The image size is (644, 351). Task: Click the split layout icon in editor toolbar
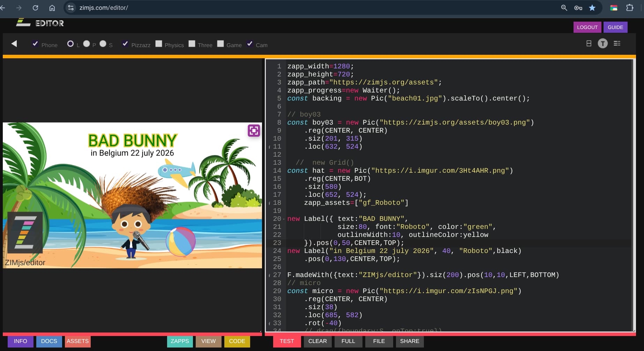tap(589, 43)
